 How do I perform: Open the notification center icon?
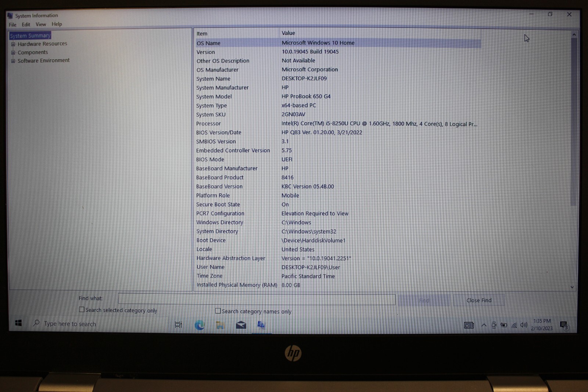point(564,325)
